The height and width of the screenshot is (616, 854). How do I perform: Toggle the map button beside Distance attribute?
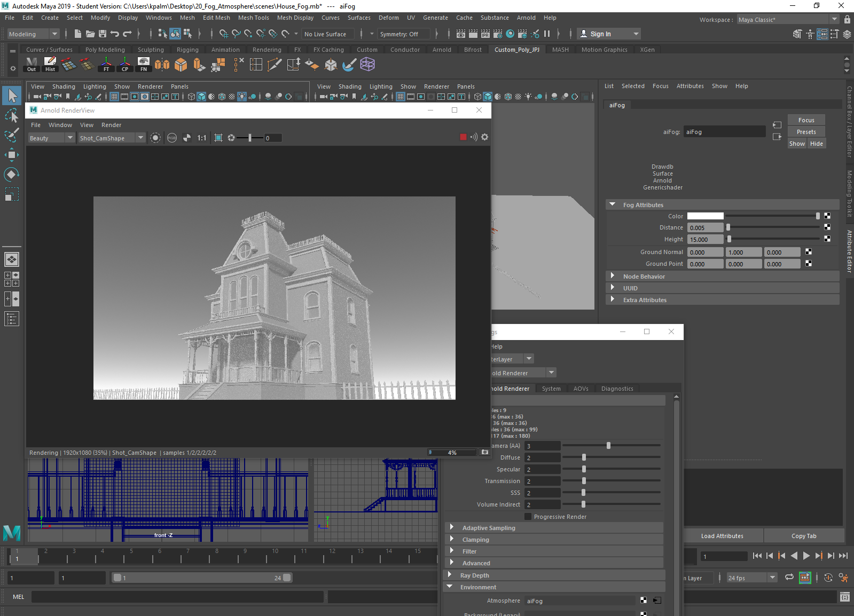827,227
